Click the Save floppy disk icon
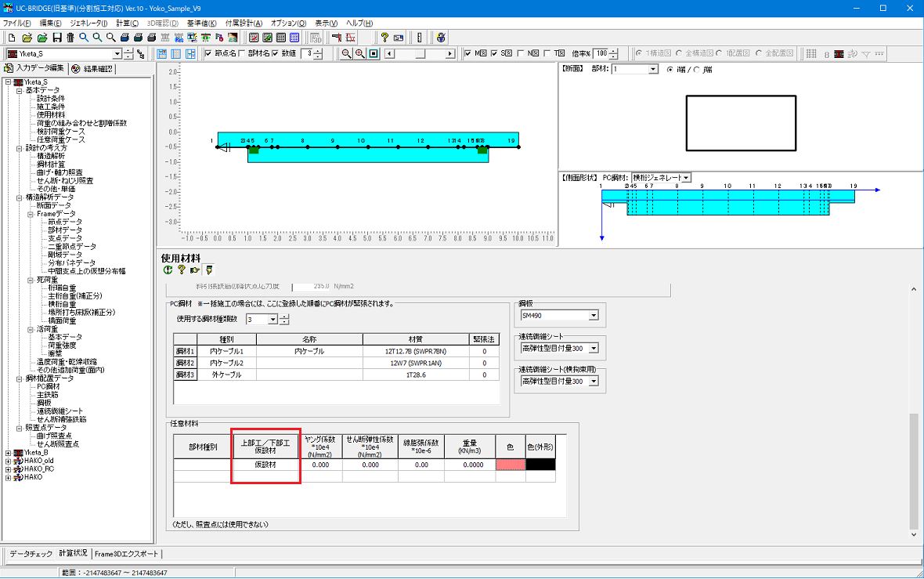924x579 pixels. 56,38
